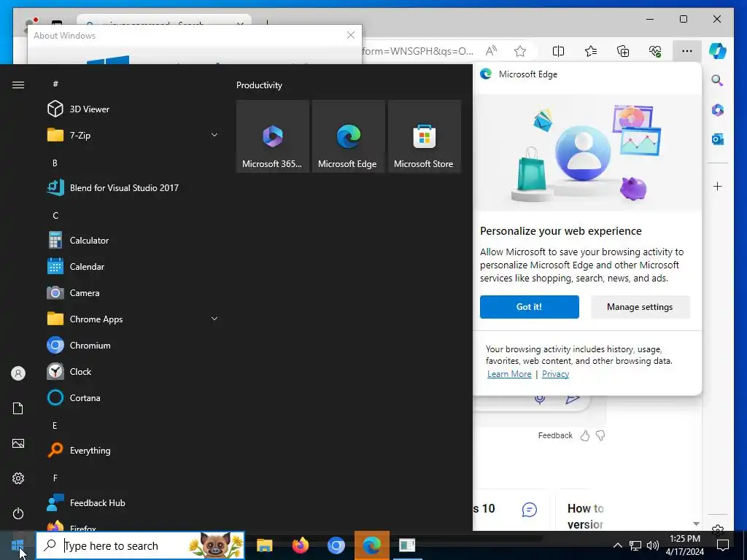Open Edge Collections

tap(623, 51)
